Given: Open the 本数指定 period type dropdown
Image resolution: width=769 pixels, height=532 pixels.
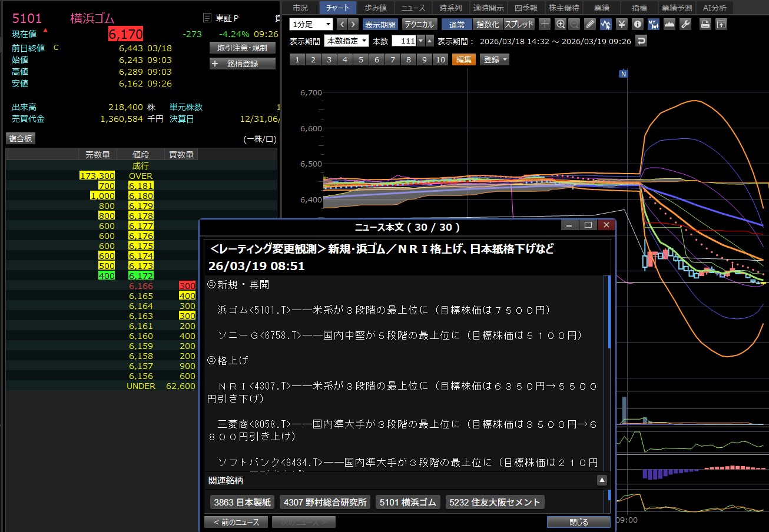Looking at the screenshot, I should pyautogui.click(x=347, y=41).
